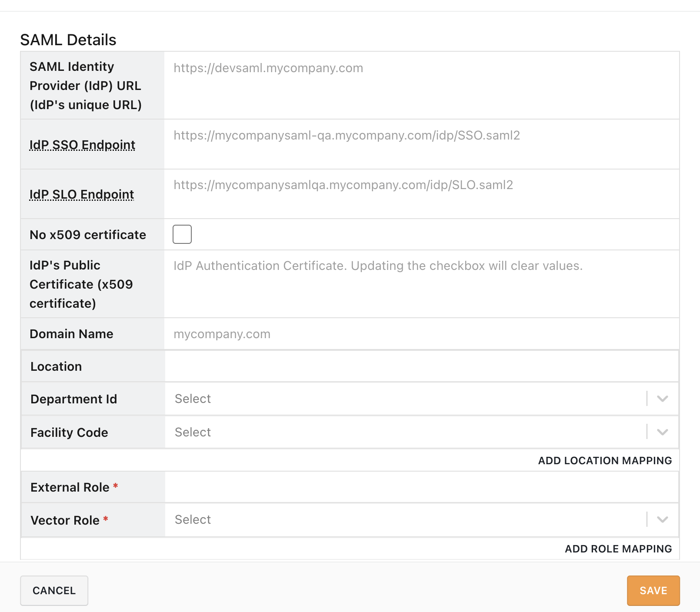Expand the Department Id chevron arrow
The image size is (700, 612).
pyautogui.click(x=662, y=398)
